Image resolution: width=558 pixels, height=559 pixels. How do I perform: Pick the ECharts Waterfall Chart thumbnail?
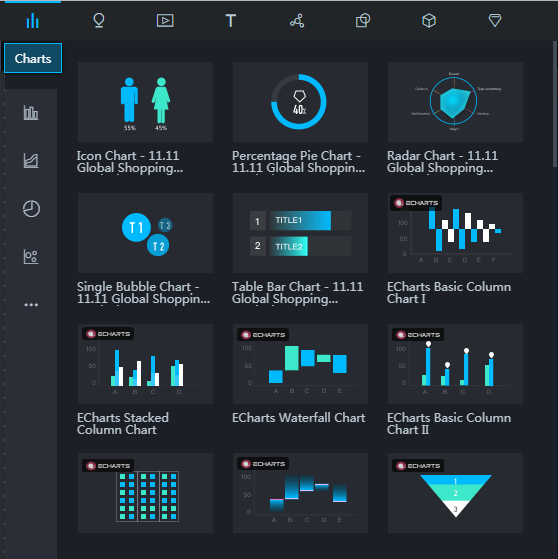click(x=300, y=364)
